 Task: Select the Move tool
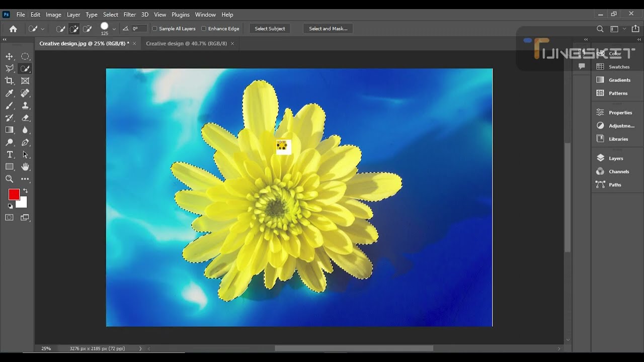pos(10,56)
